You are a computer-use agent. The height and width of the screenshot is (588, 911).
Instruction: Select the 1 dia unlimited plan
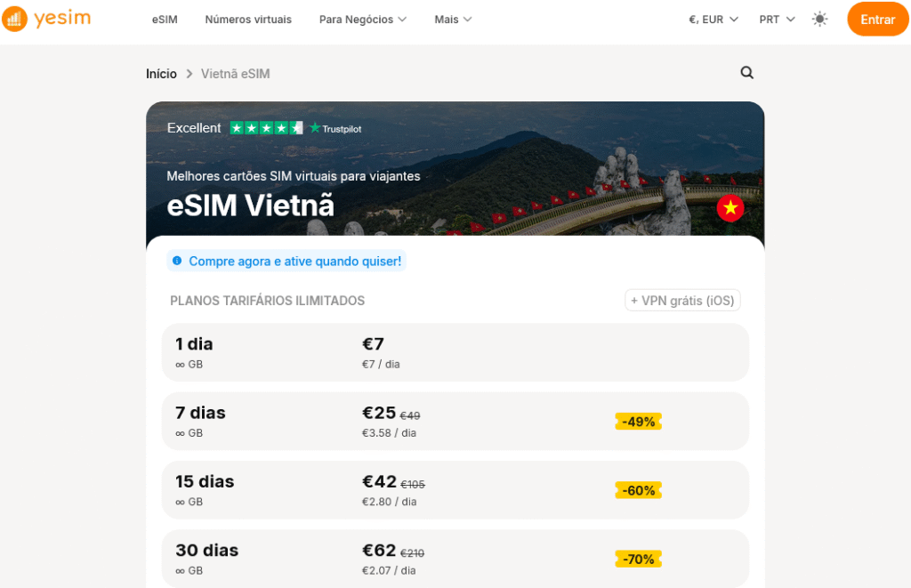(x=455, y=352)
